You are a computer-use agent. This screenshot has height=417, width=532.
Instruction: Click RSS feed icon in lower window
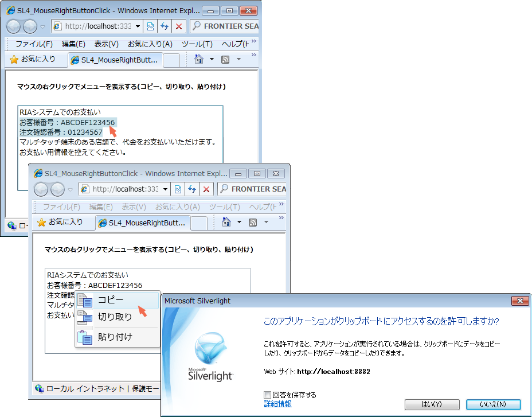[x=253, y=223]
